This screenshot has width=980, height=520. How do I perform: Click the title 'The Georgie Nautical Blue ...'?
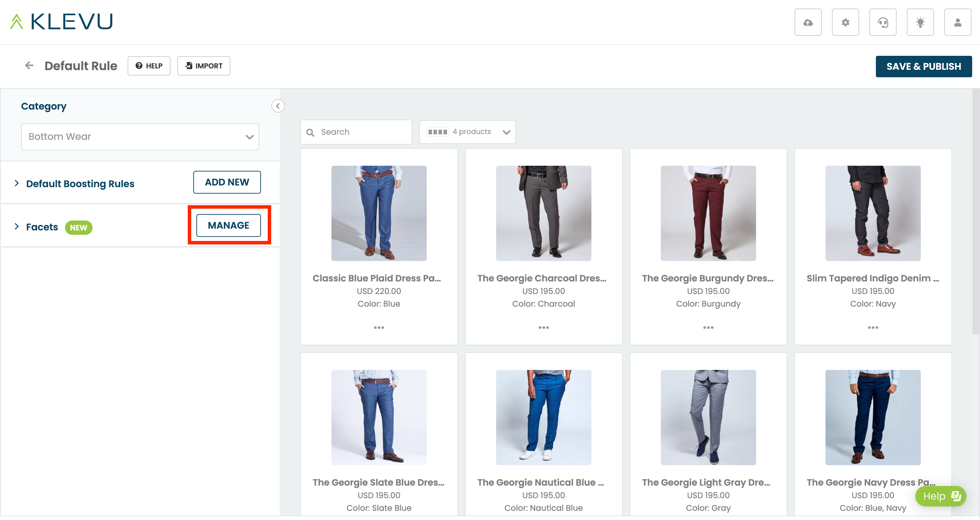pos(541,483)
